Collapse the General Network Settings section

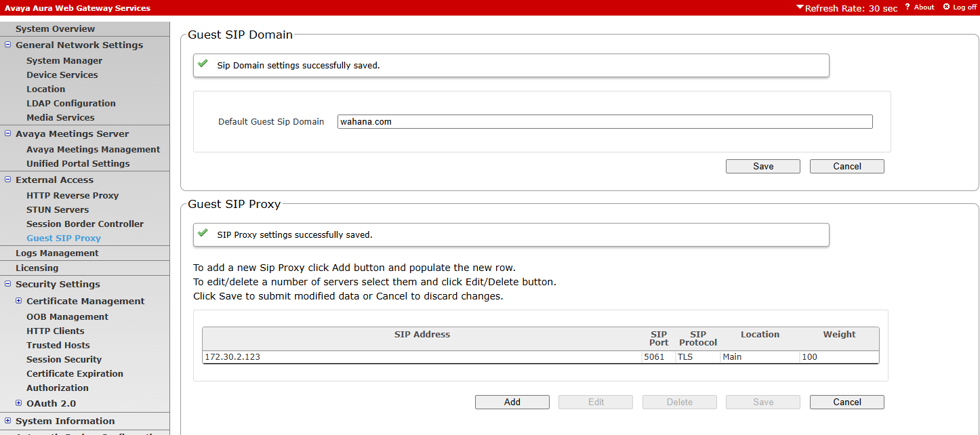pos(8,45)
